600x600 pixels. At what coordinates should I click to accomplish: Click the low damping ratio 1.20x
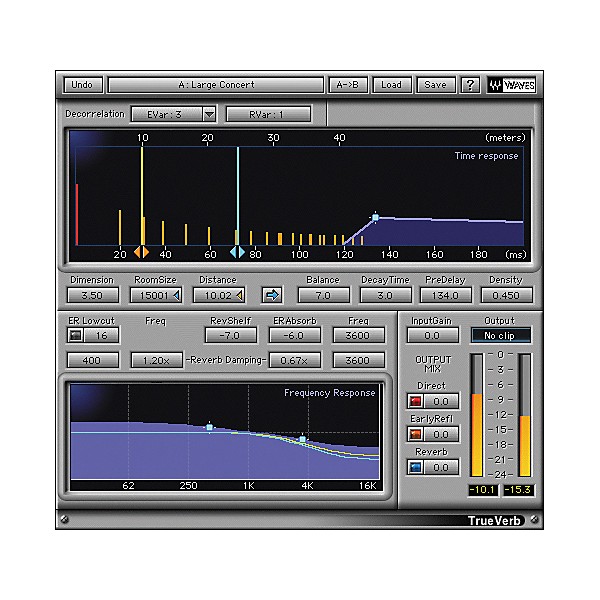pyautogui.click(x=156, y=360)
